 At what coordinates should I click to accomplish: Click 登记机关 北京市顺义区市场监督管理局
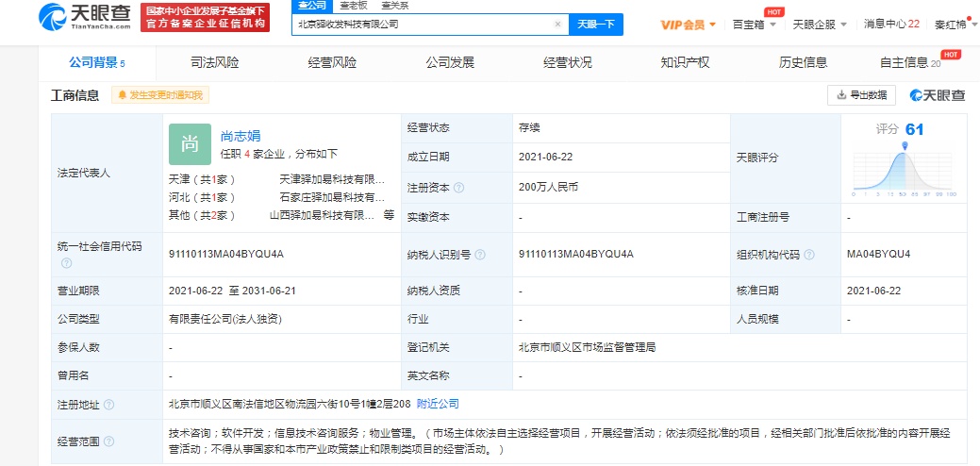pos(587,347)
